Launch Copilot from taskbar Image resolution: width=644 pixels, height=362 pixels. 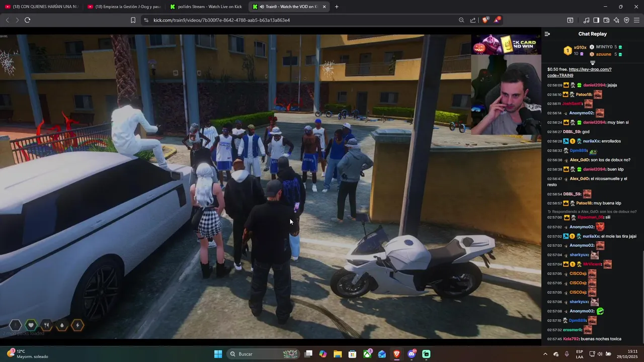(x=323, y=354)
